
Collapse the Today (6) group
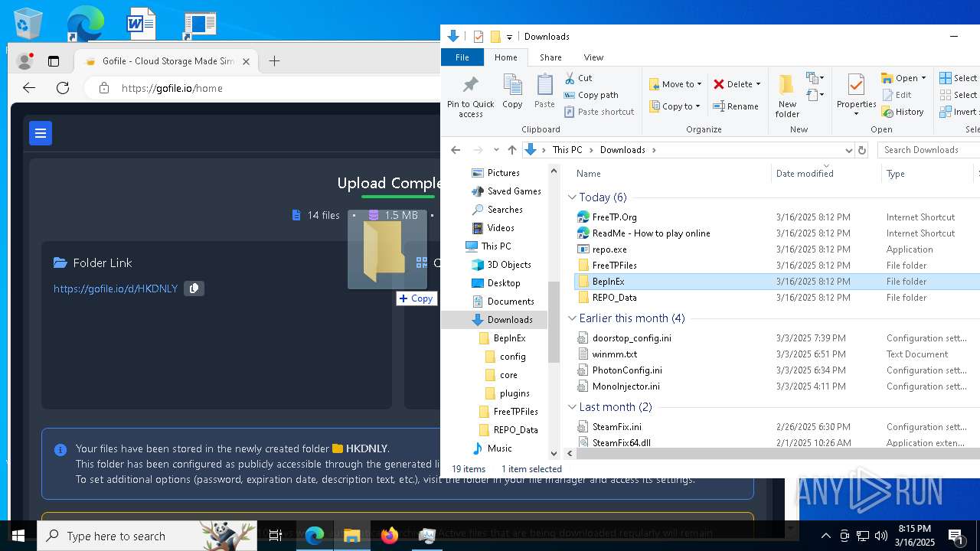[x=572, y=197]
